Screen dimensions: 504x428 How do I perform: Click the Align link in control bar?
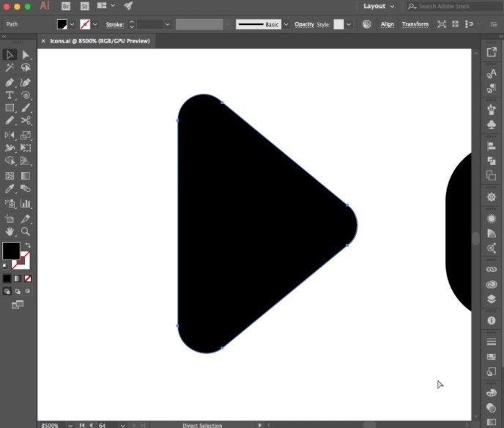[388, 24]
